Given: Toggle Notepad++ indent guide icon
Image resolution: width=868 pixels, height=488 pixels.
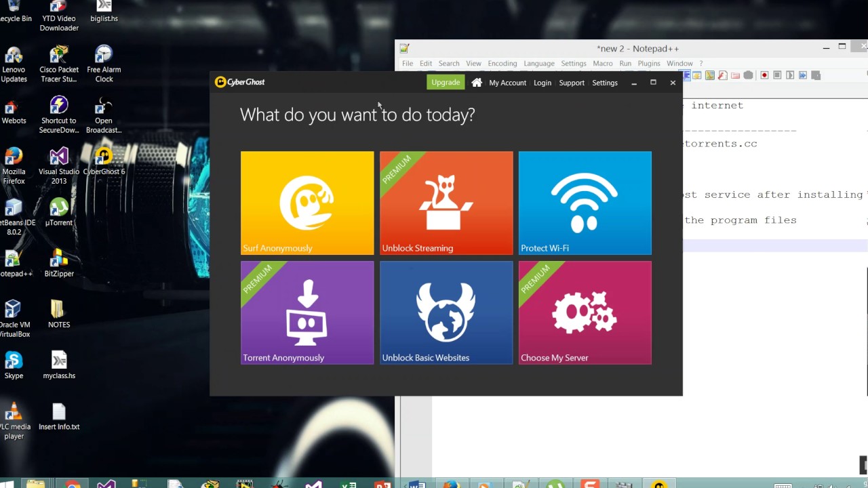Looking at the screenshot, I should [x=686, y=75].
